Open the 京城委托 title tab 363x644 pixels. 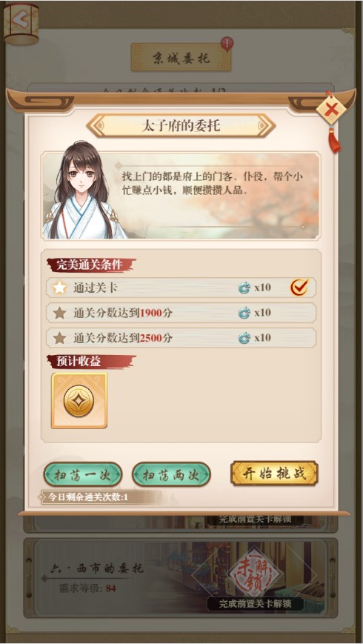(181, 58)
